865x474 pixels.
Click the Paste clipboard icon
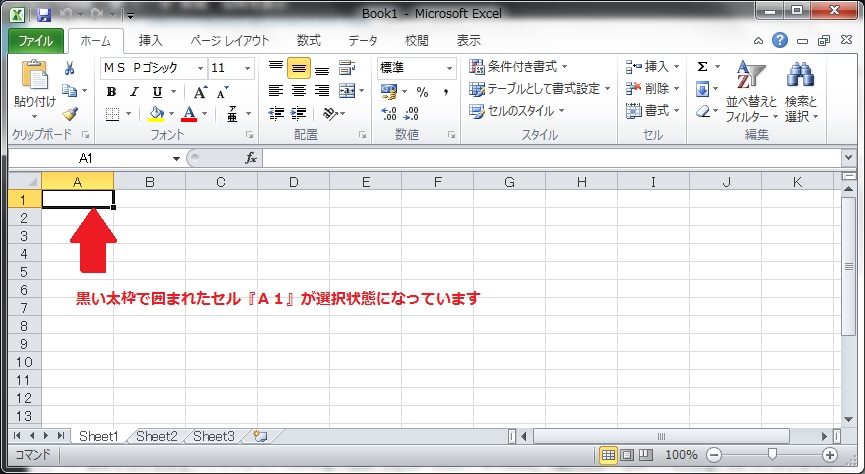click(35, 75)
